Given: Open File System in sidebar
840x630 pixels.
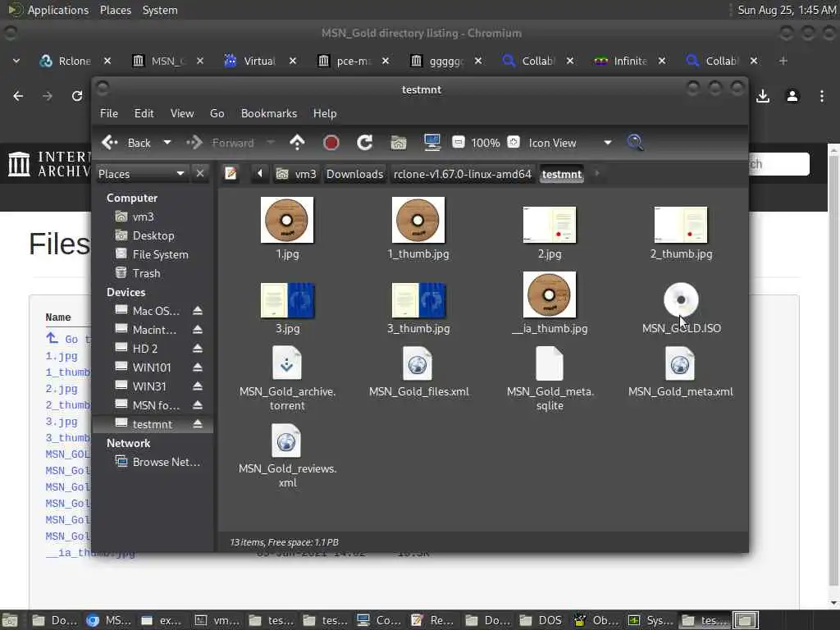Looking at the screenshot, I should pos(160,254).
